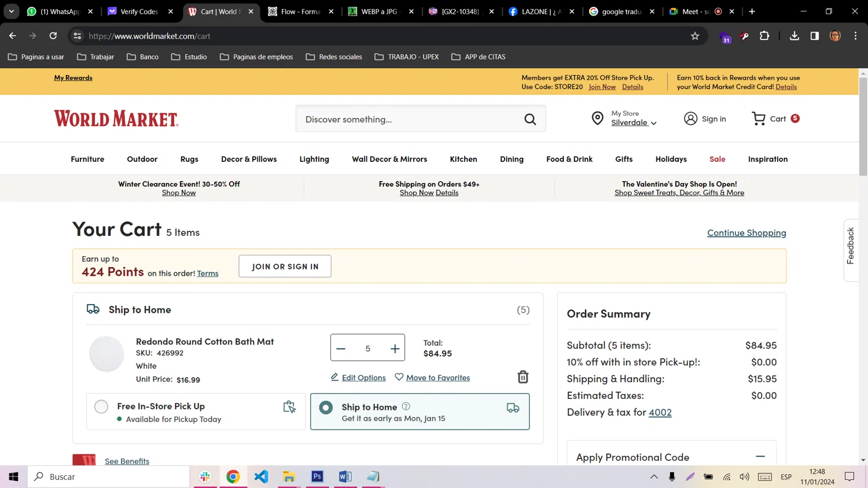
Task: Open the shopping cart icon
Action: (x=758, y=119)
